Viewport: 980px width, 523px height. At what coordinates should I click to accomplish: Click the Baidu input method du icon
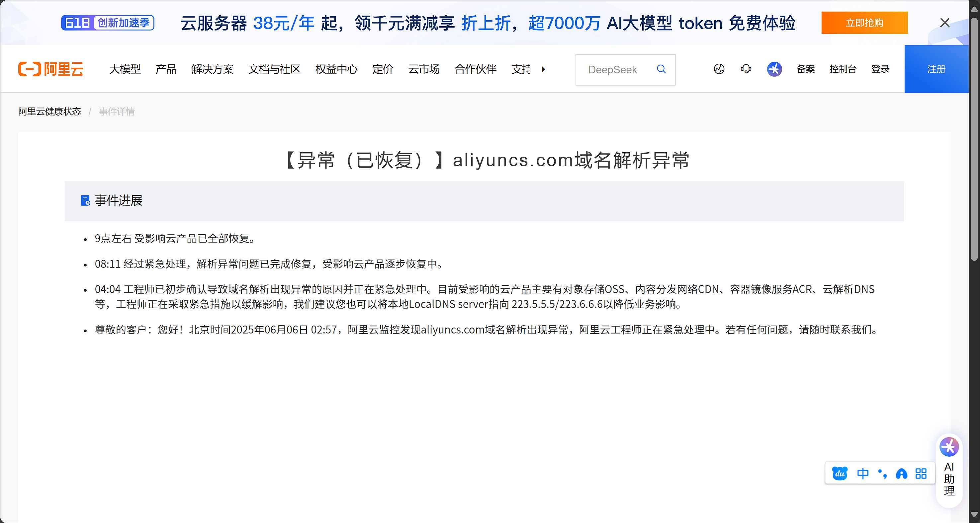[x=840, y=474]
